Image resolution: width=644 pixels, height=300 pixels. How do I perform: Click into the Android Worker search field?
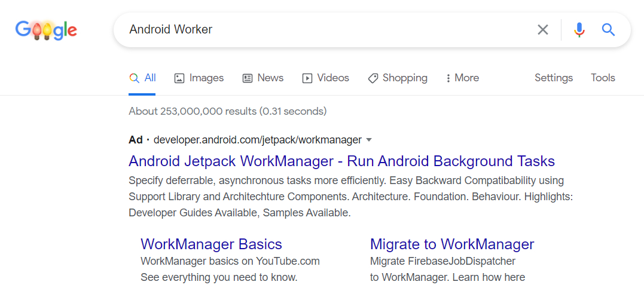pyautogui.click(x=323, y=30)
